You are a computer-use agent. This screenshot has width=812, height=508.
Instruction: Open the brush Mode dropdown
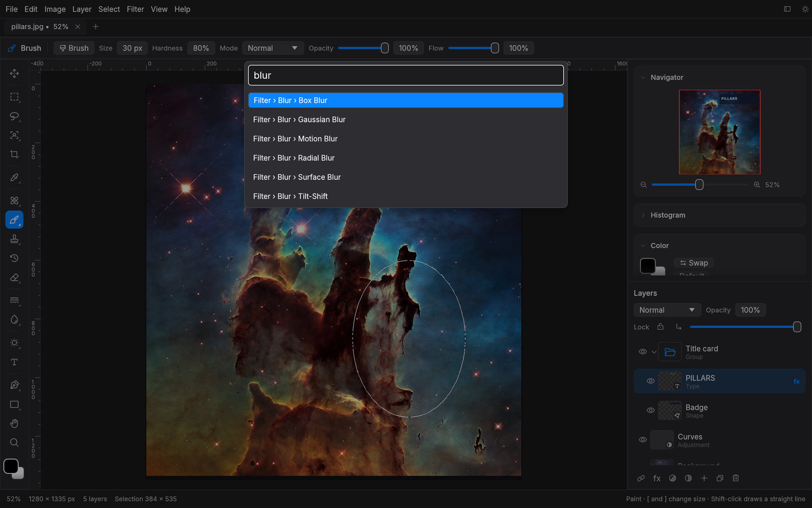coord(273,48)
